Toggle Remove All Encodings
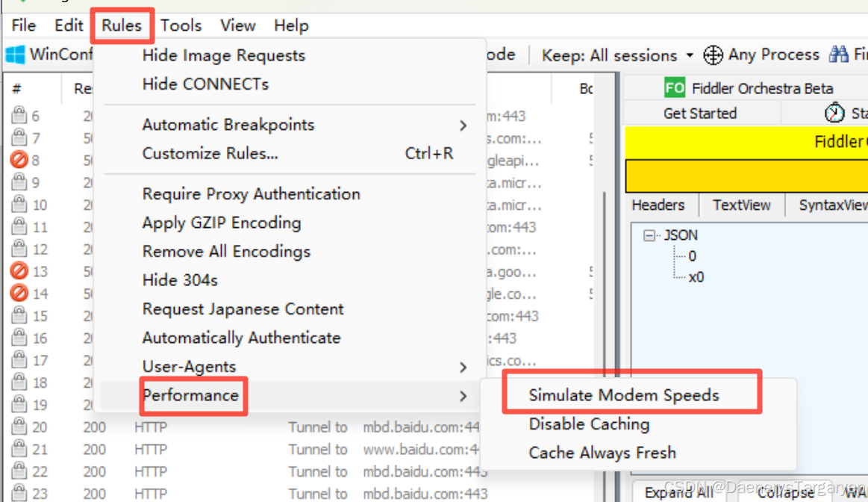 point(226,252)
